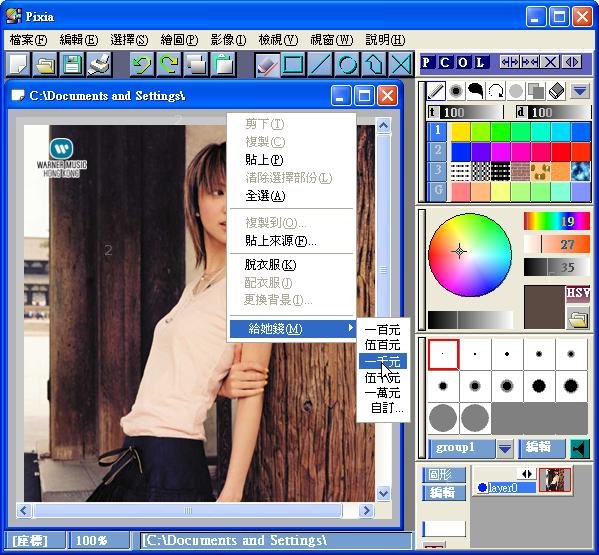The image size is (599, 555).
Task: Pick the yellow swatch in row 1
Action: coord(461,131)
